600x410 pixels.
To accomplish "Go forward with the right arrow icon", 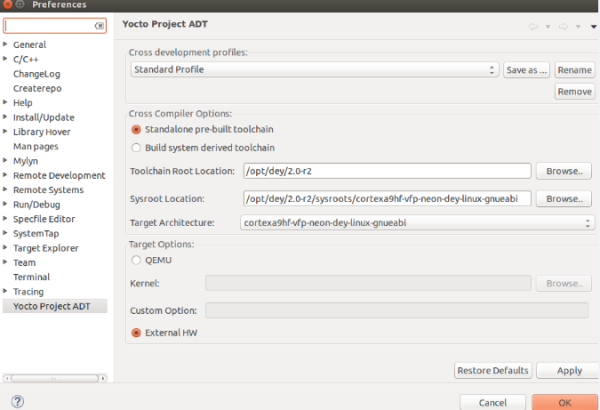I will pyautogui.click(x=563, y=26).
